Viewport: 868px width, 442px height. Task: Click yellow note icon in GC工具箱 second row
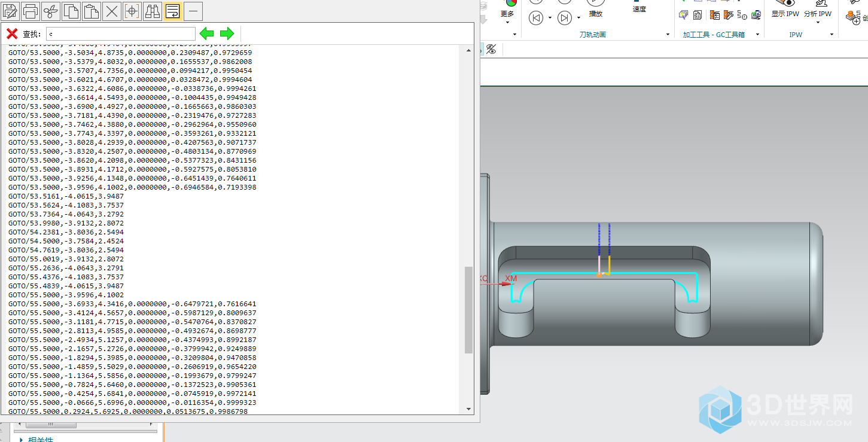point(683,14)
